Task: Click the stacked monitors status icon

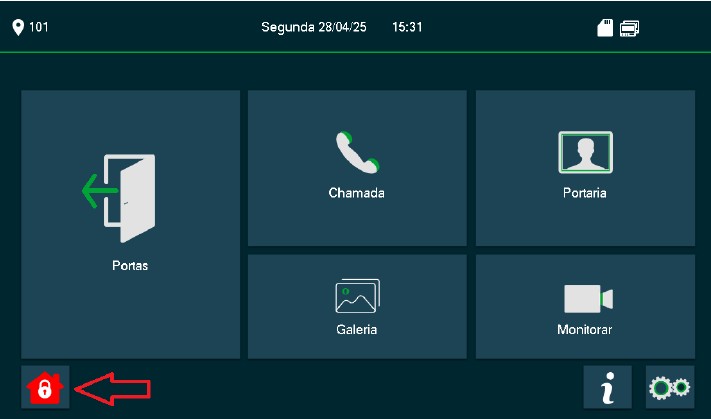Action: (x=629, y=28)
